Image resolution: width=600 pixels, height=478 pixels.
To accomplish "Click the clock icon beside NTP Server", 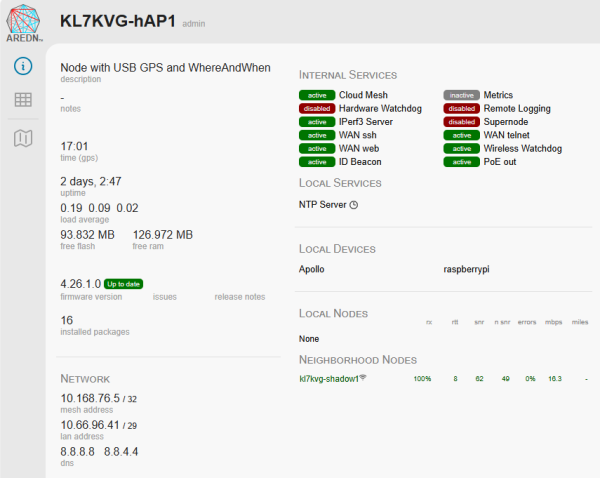I will pyautogui.click(x=353, y=205).
